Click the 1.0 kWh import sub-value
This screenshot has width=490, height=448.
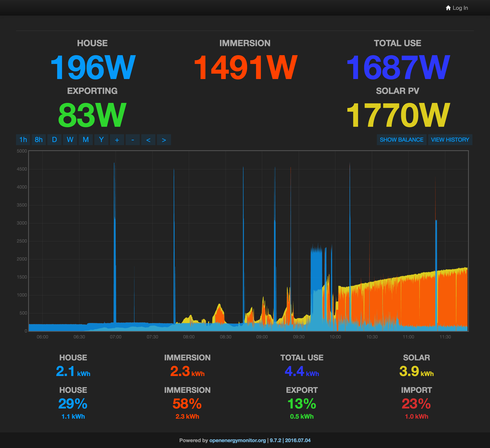click(417, 417)
